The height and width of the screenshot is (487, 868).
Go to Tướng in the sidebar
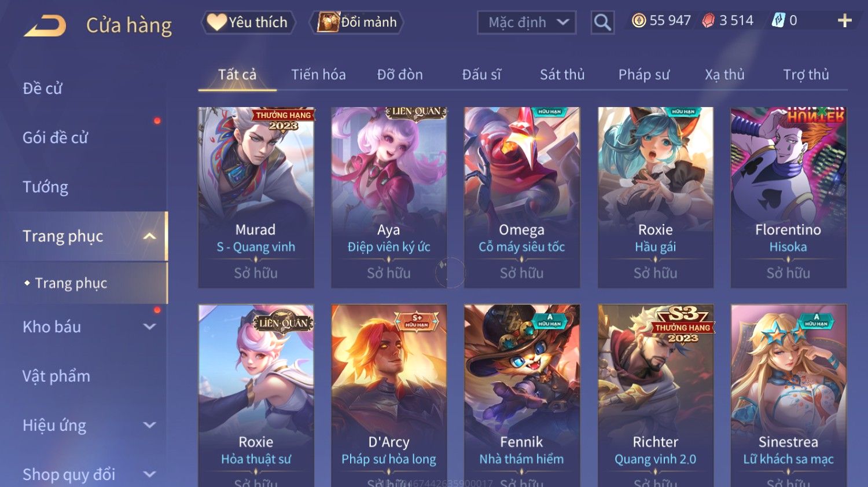pyautogui.click(x=45, y=187)
